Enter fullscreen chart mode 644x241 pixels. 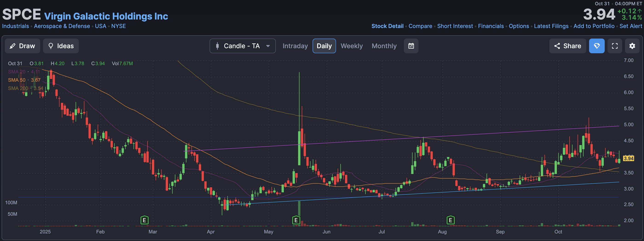[615, 46]
